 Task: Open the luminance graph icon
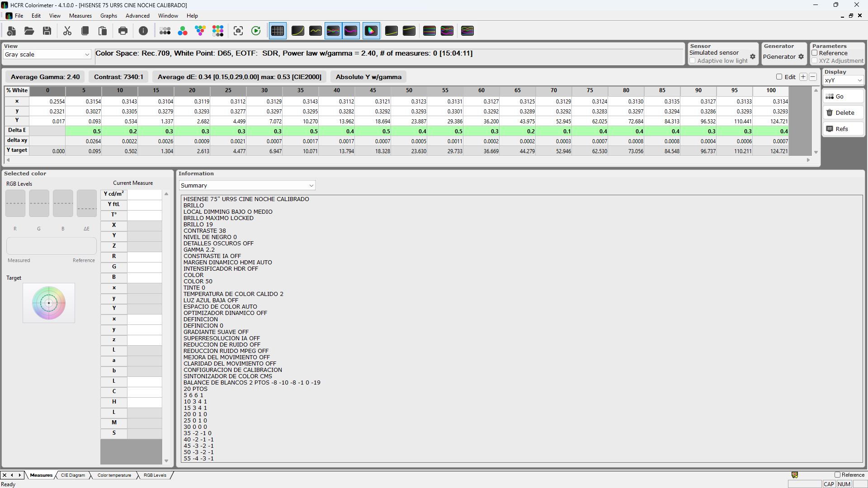click(x=298, y=31)
